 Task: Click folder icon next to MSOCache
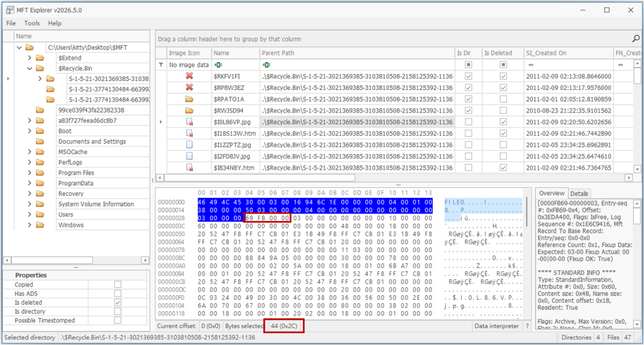point(40,152)
